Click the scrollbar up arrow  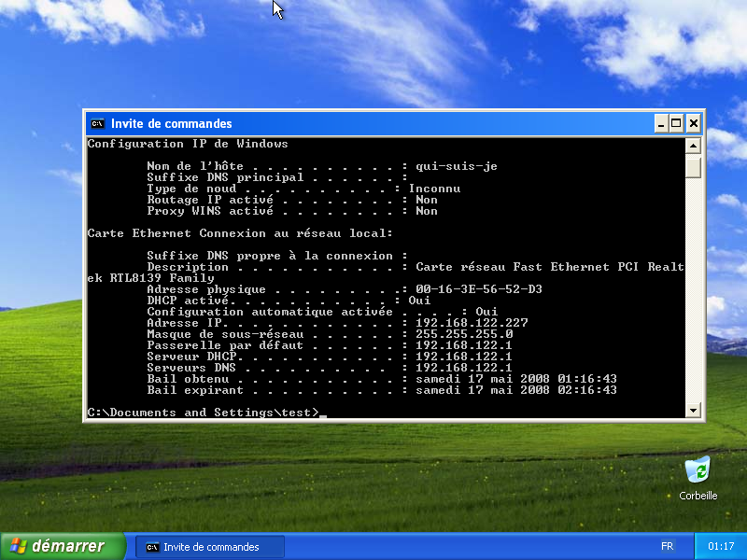point(693,145)
